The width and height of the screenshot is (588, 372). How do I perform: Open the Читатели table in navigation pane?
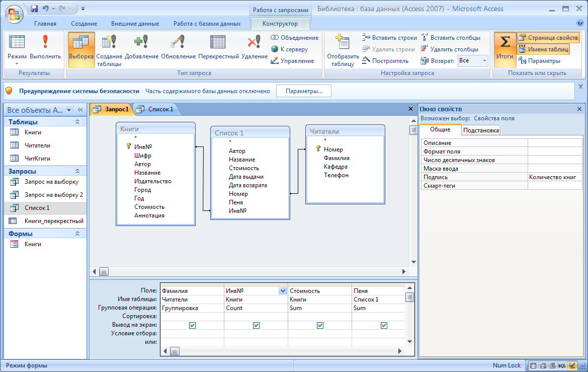tap(45, 145)
